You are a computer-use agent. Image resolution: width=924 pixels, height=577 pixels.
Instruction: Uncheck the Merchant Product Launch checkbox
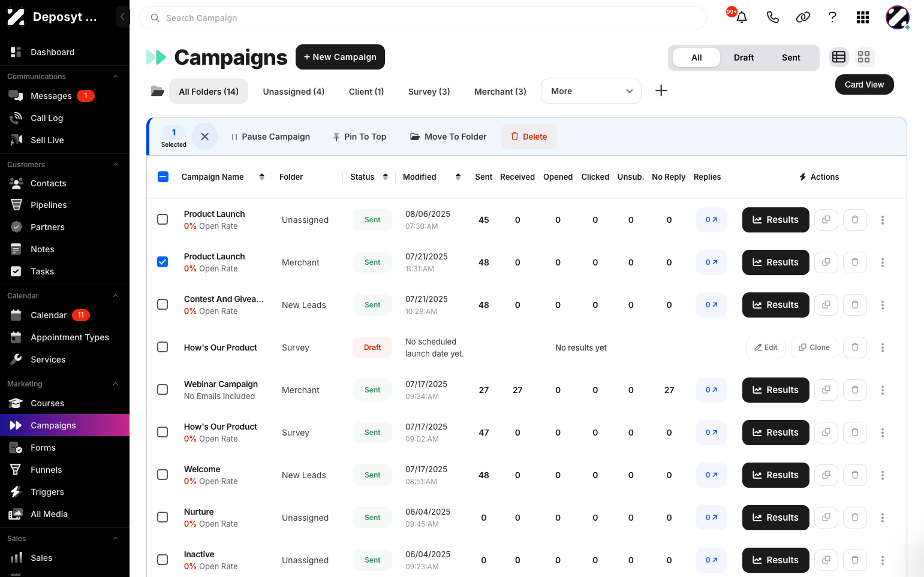pyautogui.click(x=162, y=262)
